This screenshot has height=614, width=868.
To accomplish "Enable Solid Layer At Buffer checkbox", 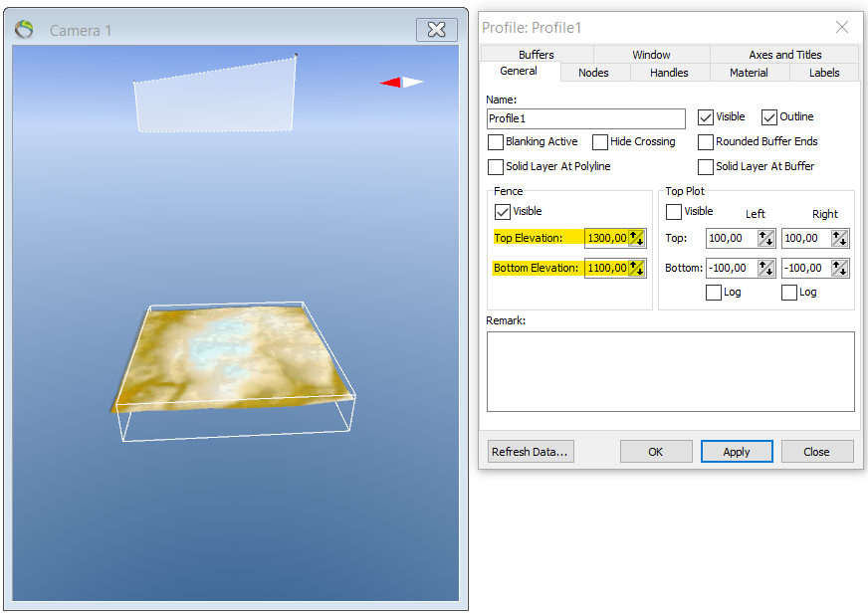I will coord(705,166).
